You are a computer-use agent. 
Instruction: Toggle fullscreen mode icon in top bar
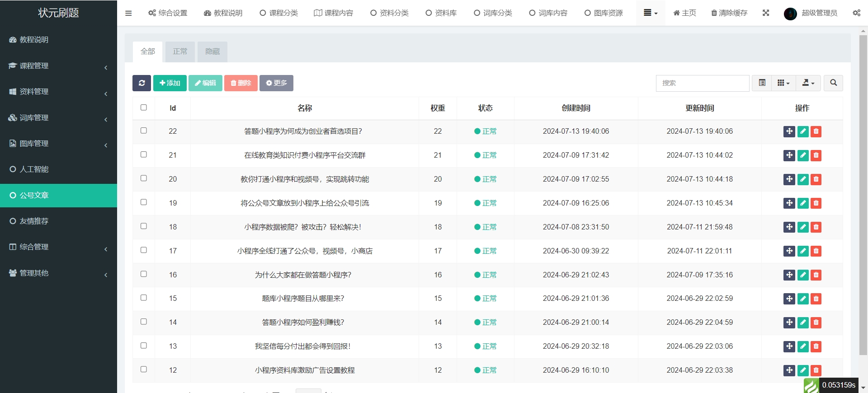point(766,13)
